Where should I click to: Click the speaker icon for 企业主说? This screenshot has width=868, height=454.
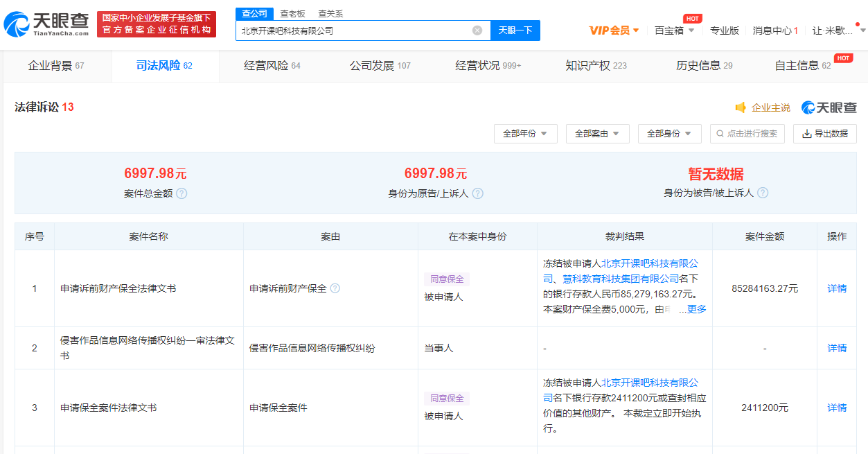[741, 107]
